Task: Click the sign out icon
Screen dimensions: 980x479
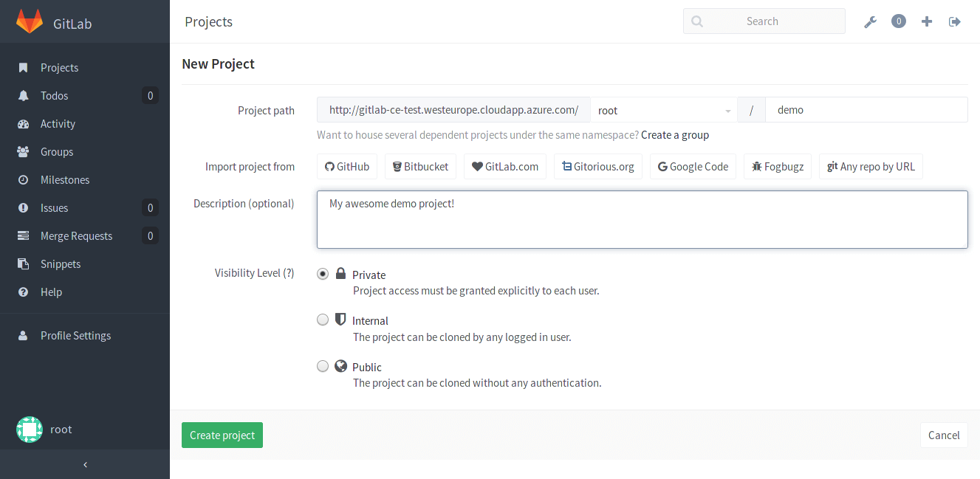Action: 954,21
